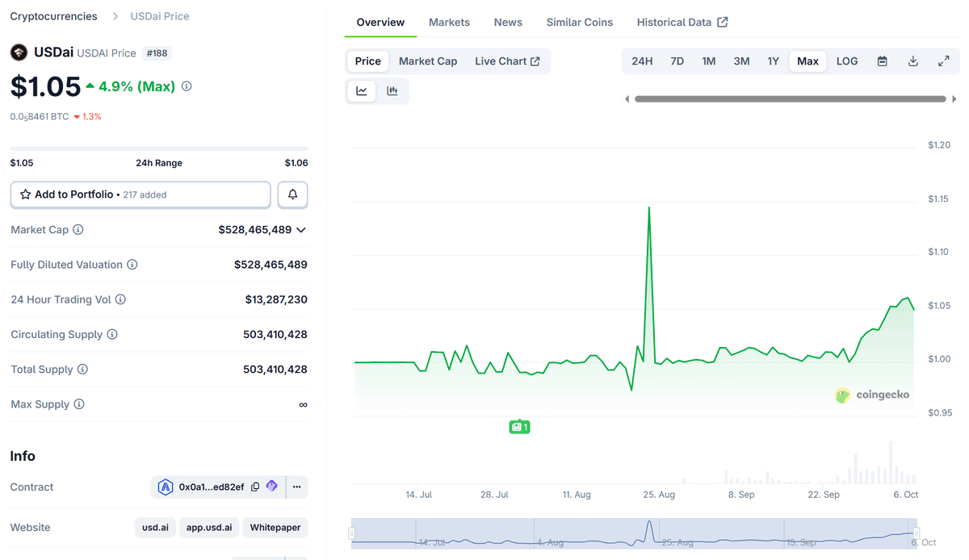
Task: Download the chart data
Action: [x=913, y=61]
